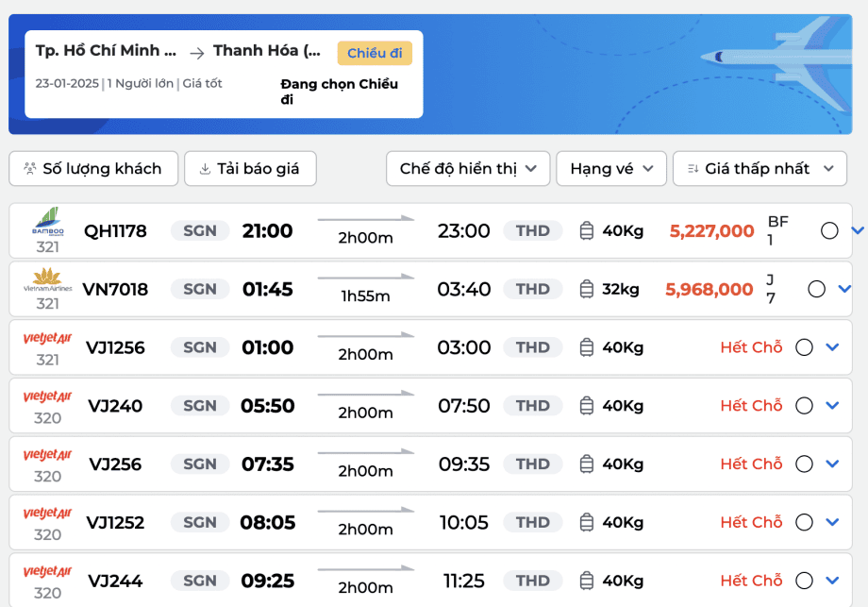Click the Bamboo Airways logo on QH1178
The width and height of the screenshot is (868, 607).
pos(47,222)
